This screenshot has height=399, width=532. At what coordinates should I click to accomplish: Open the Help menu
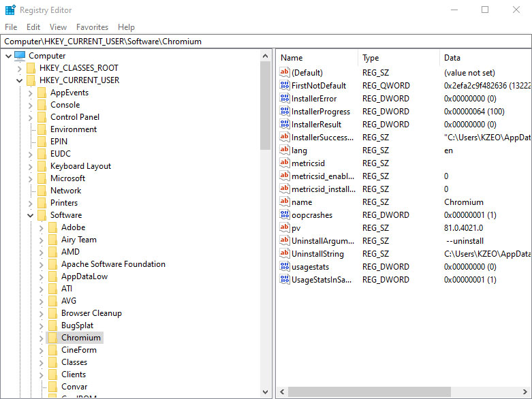click(126, 27)
